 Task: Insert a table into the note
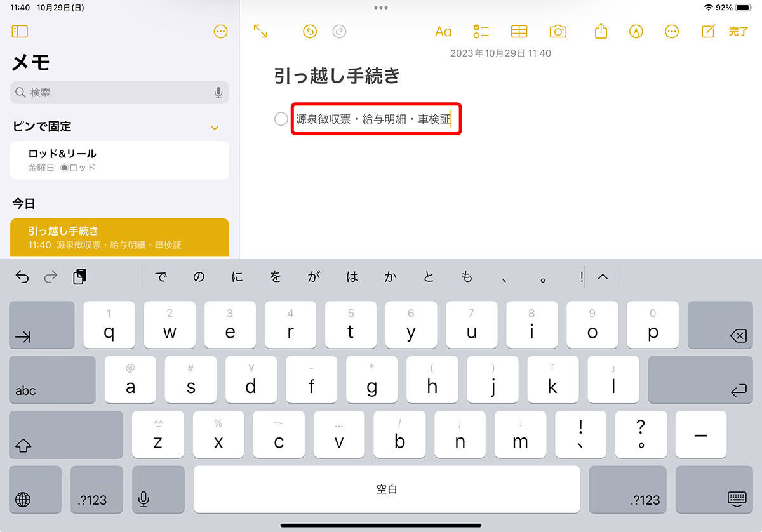click(x=519, y=31)
